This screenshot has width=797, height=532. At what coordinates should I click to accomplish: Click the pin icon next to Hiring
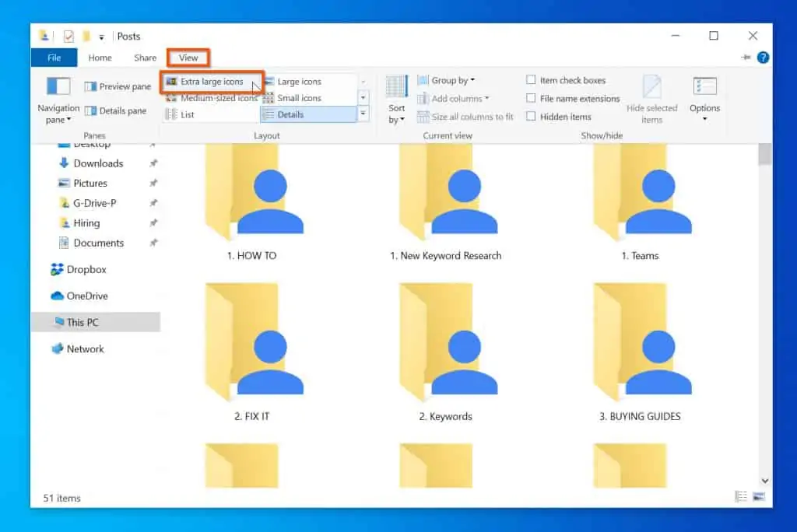153,223
